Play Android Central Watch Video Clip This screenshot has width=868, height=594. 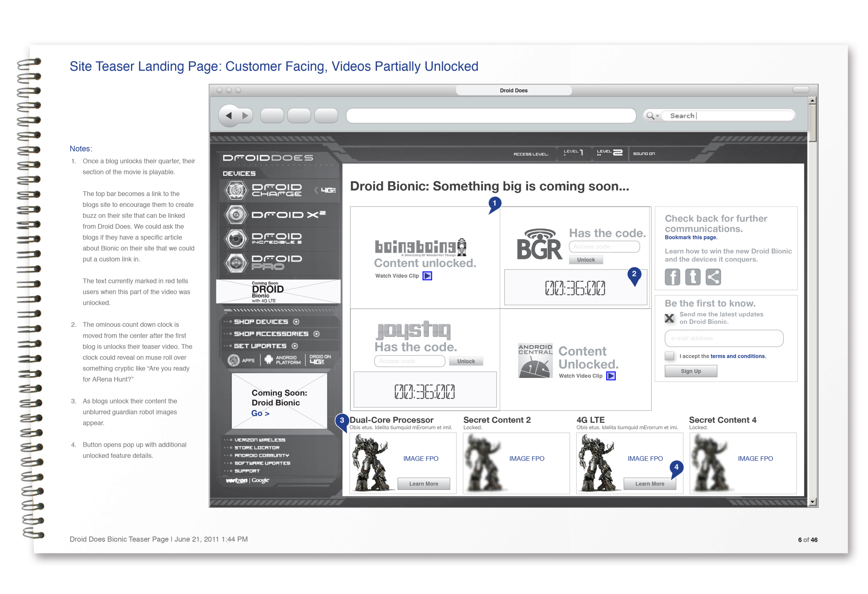click(x=611, y=376)
